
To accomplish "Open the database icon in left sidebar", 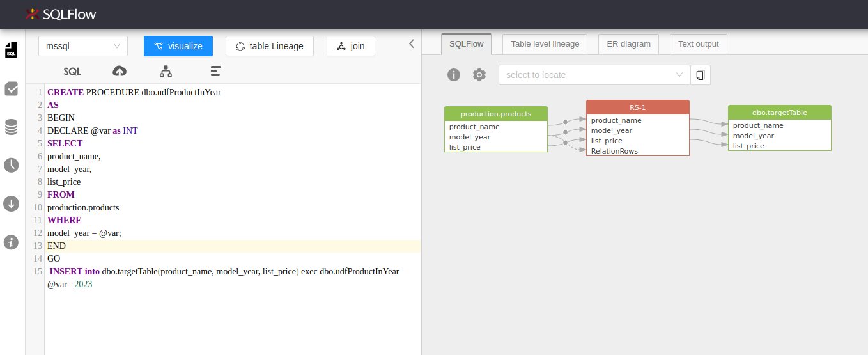I will [11, 127].
